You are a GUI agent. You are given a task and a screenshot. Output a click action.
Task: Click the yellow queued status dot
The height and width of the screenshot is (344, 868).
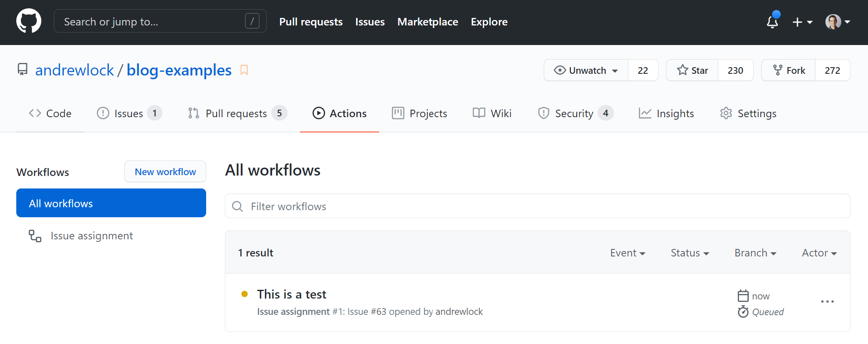tap(245, 294)
